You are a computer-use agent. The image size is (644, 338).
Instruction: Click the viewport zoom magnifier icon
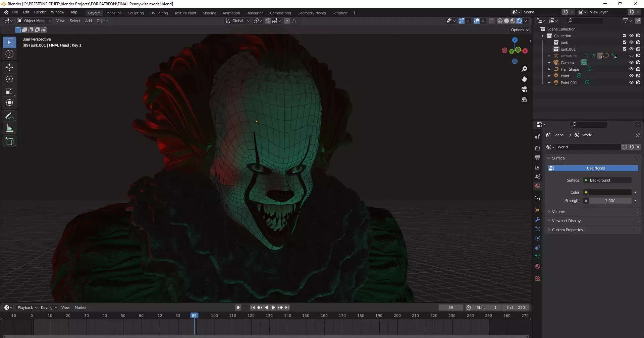524,69
